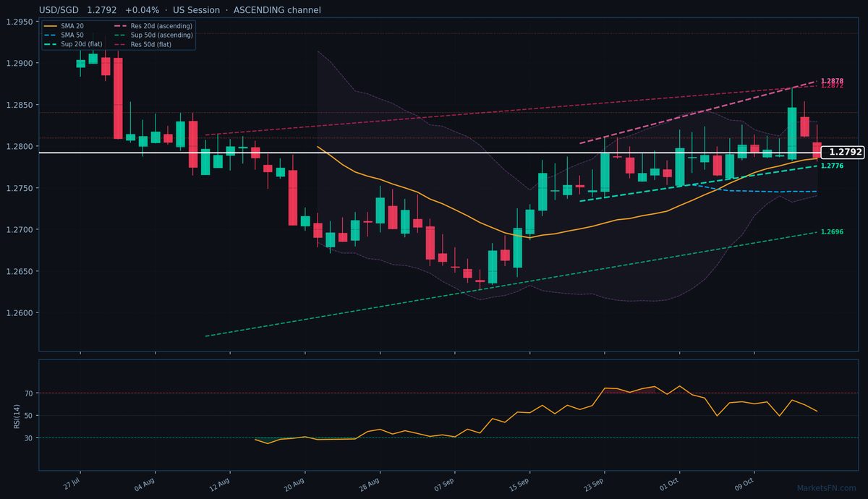Click the RSI 70 level label
This screenshot has height=499, width=868.
pos(29,393)
